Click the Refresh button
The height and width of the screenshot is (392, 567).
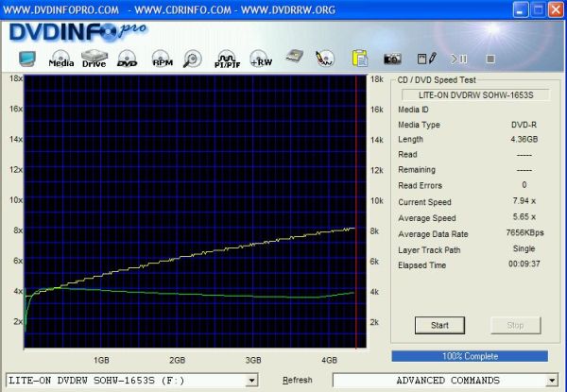pyautogui.click(x=298, y=380)
